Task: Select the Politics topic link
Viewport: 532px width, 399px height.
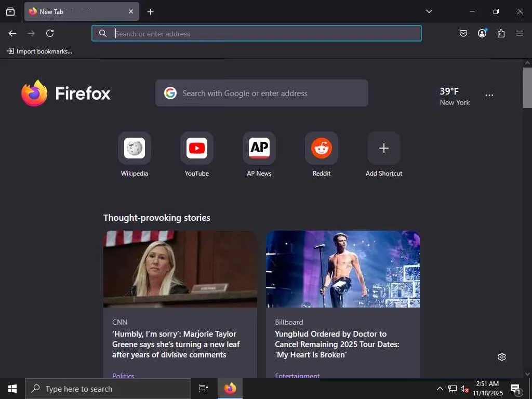Action: tap(123, 375)
